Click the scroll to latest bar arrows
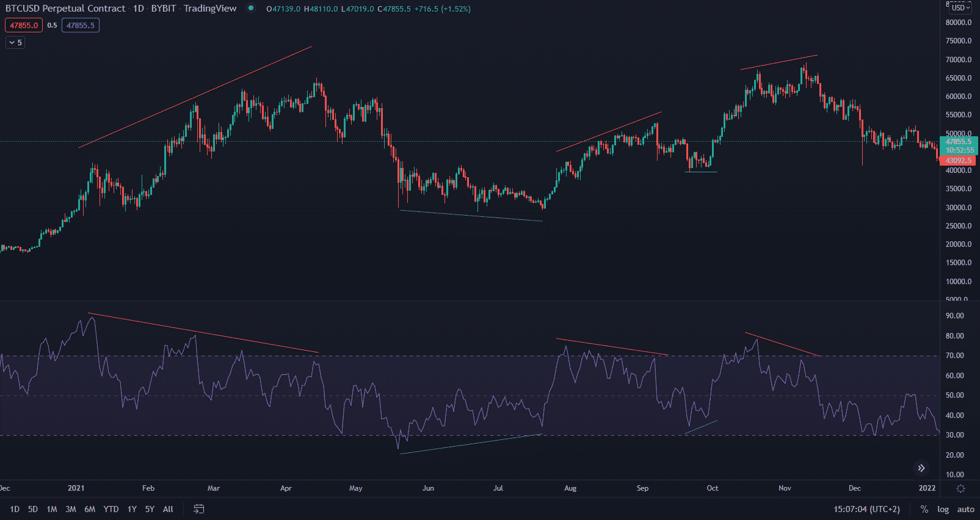Screen dimensions: 980x520 tap(921, 468)
